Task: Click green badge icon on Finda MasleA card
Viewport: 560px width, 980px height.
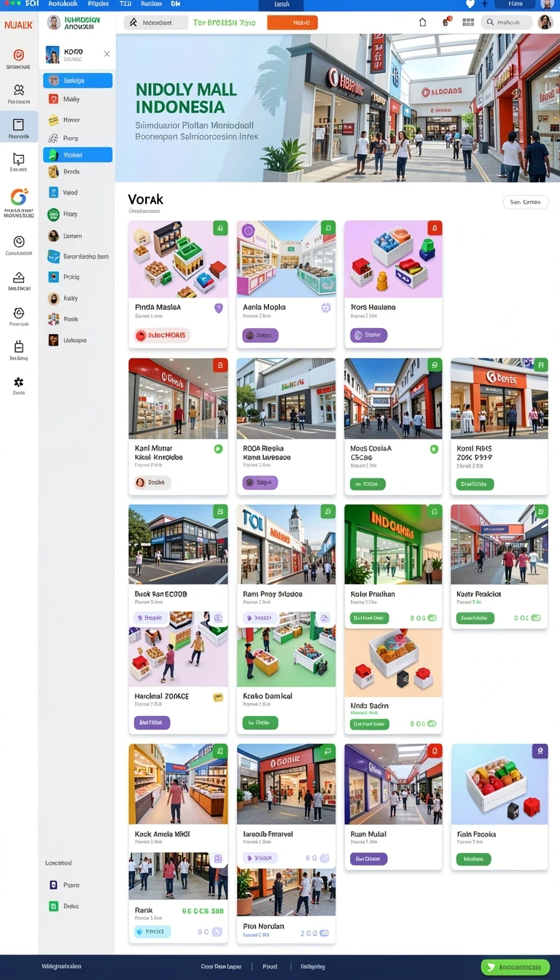Action: pos(220,228)
